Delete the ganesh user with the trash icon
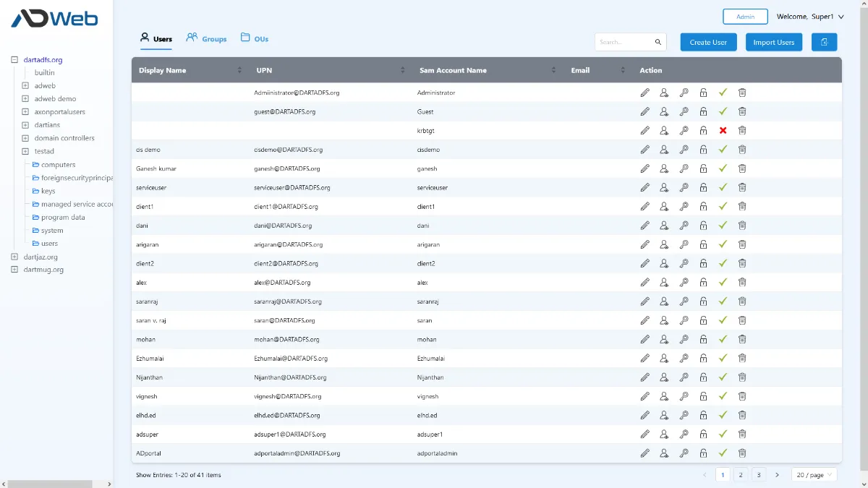The image size is (868, 488). click(x=742, y=168)
